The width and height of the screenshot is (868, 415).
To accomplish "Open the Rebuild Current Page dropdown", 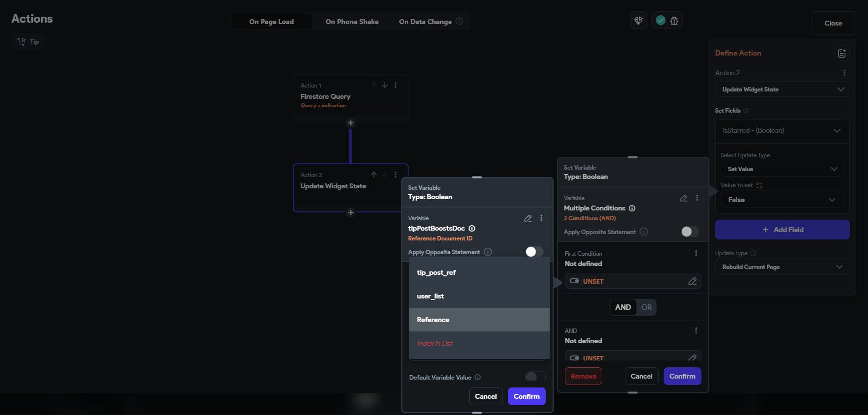I will click(x=782, y=267).
